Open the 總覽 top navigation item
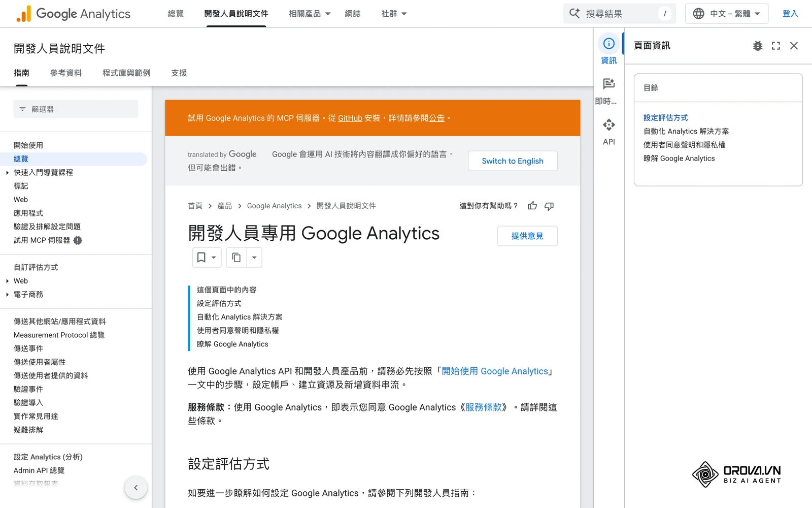 [x=176, y=14]
